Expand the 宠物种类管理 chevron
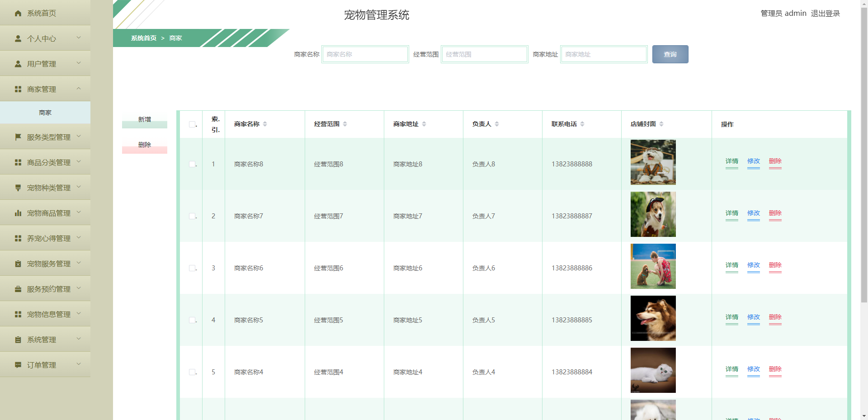Screen dimensions: 868x420 pyautogui.click(x=79, y=187)
